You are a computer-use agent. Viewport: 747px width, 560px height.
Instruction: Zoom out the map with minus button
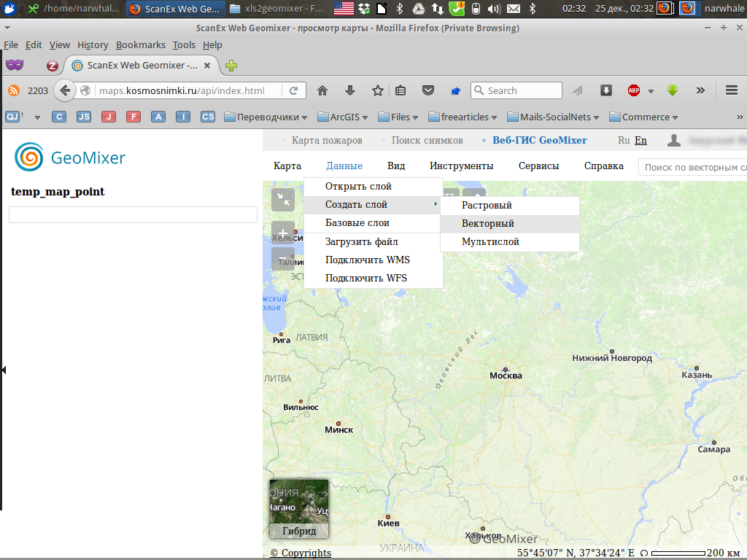(x=283, y=258)
